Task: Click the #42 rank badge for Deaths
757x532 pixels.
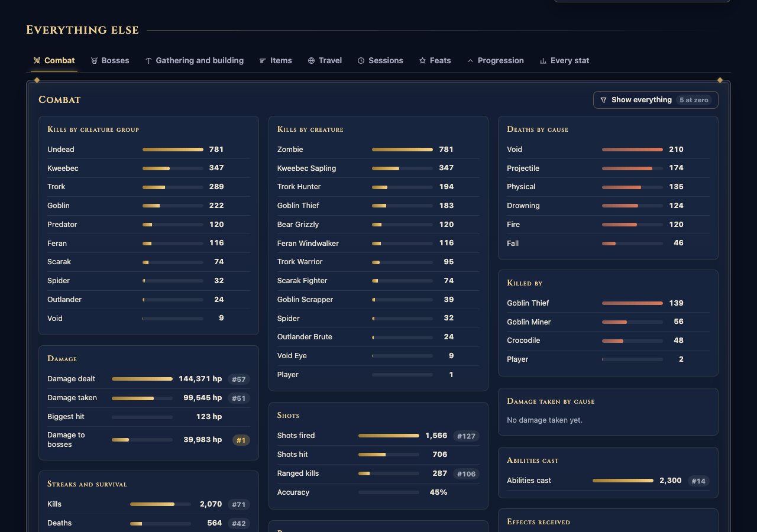Action: (x=238, y=524)
